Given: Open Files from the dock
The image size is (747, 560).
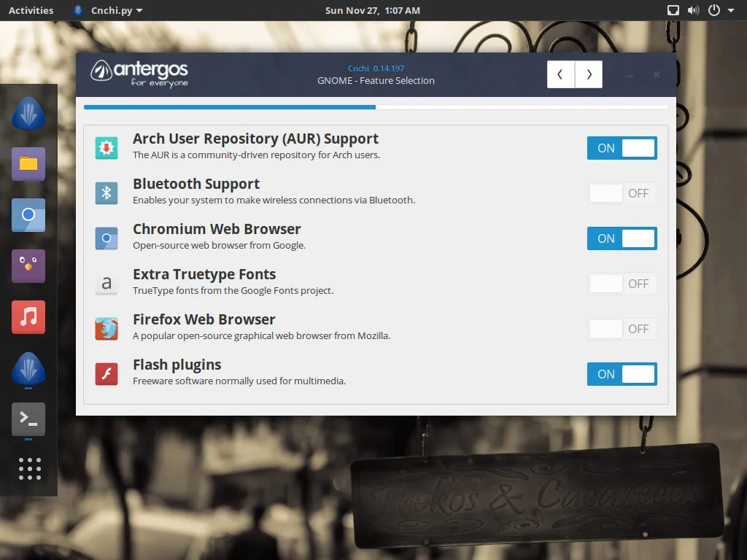Looking at the screenshot, I should (x=28, y=164).
